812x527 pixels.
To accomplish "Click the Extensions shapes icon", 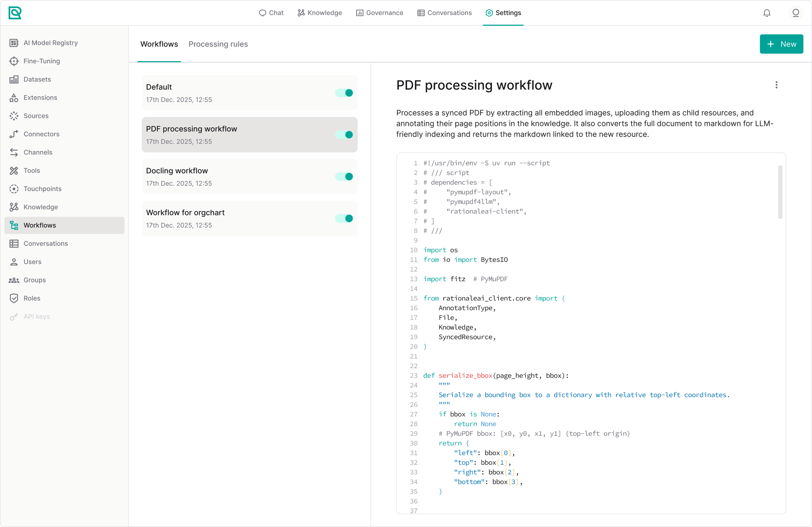I will click(x=14, y=98).
